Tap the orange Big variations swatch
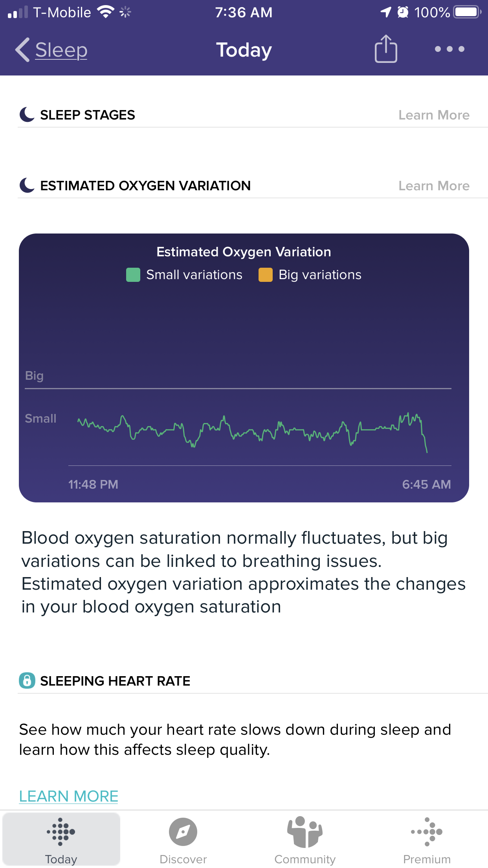This screenshot has height=868, width=488. pyautogui.click(x=266, y=275)
